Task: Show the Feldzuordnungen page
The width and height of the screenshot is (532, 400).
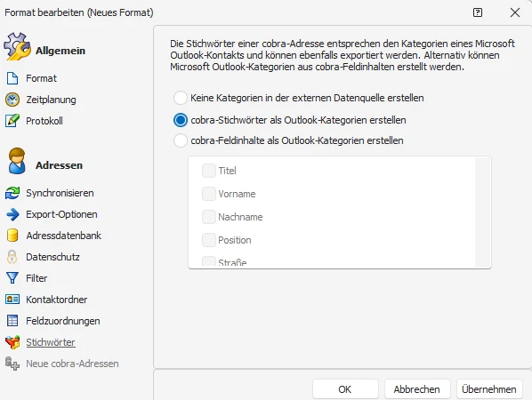Action: point(63,321)
